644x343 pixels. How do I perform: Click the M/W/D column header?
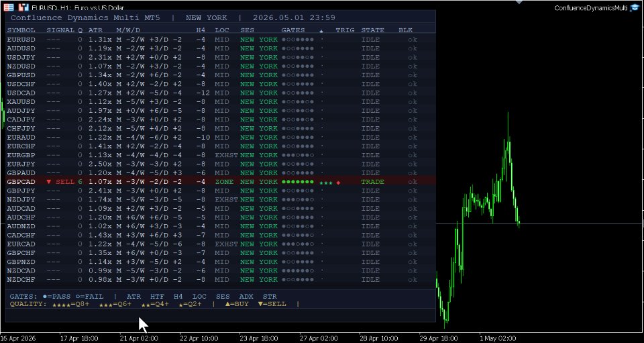129,30
